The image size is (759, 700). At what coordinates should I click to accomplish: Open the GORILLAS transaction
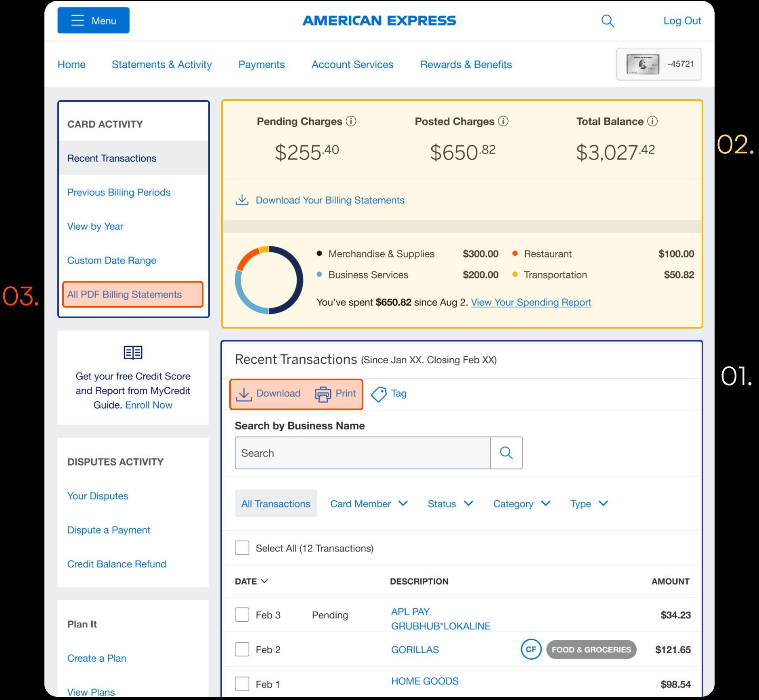click(415, 650)
